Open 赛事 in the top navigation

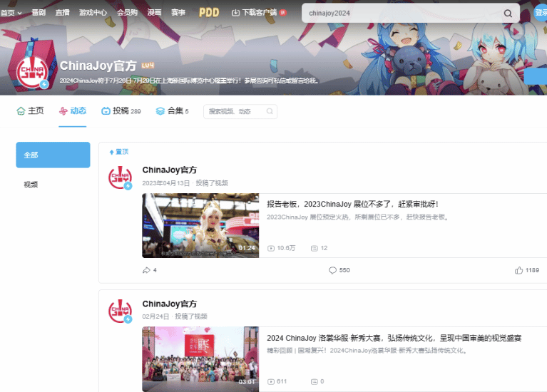coord(178,13)
